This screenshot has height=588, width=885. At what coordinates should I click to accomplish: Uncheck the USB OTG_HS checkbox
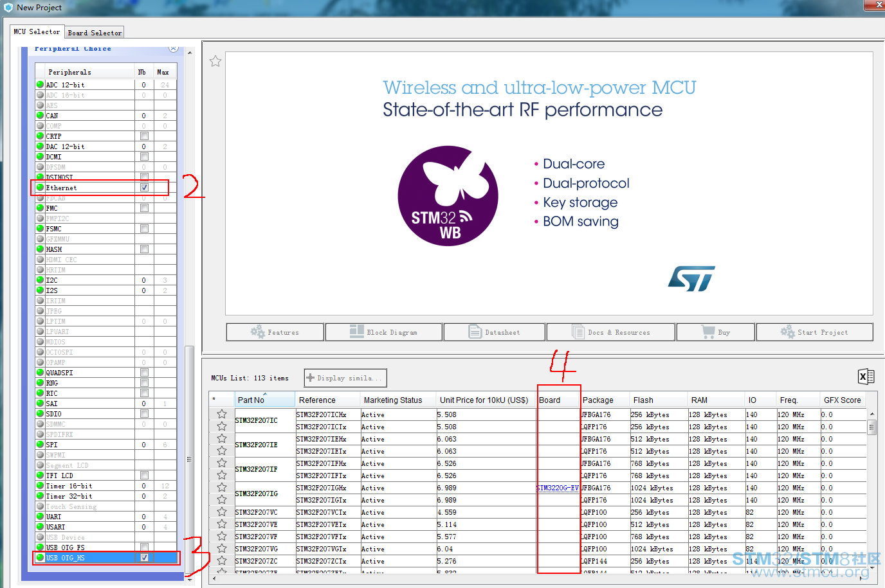pyautogui.click(x=144, y=558)
